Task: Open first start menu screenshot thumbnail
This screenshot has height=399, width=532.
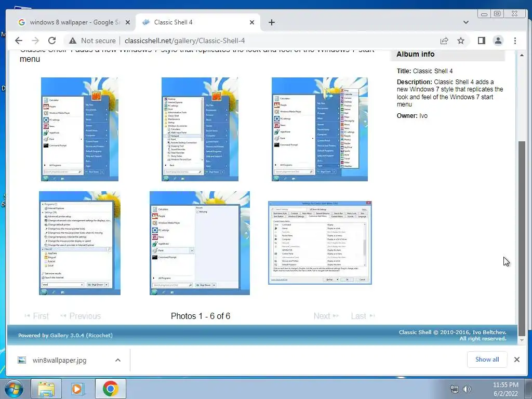Action: tap(79, 129)
